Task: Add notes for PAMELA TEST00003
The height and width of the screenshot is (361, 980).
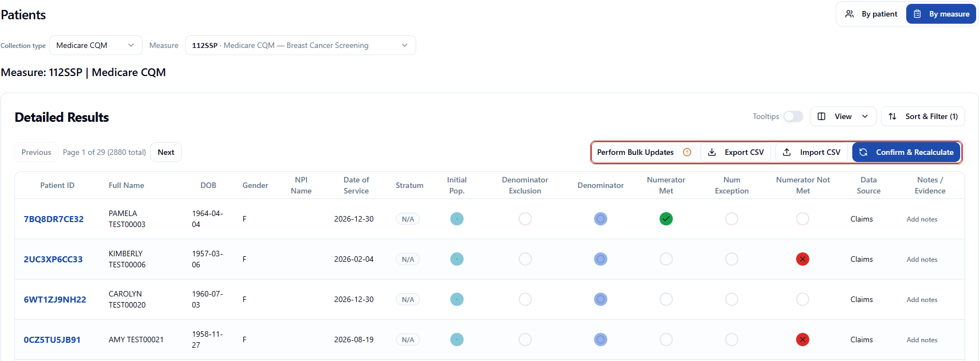Action: pos(922,219)
